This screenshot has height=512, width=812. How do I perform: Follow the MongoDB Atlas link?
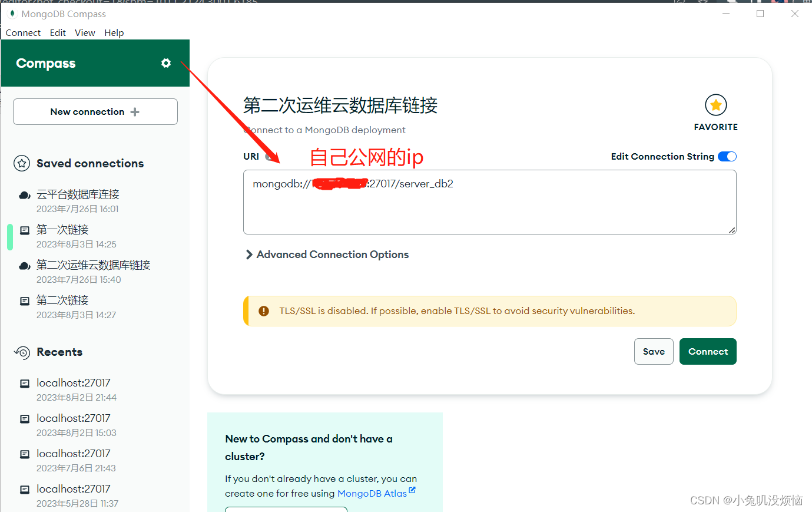click(x=372, y=494)
